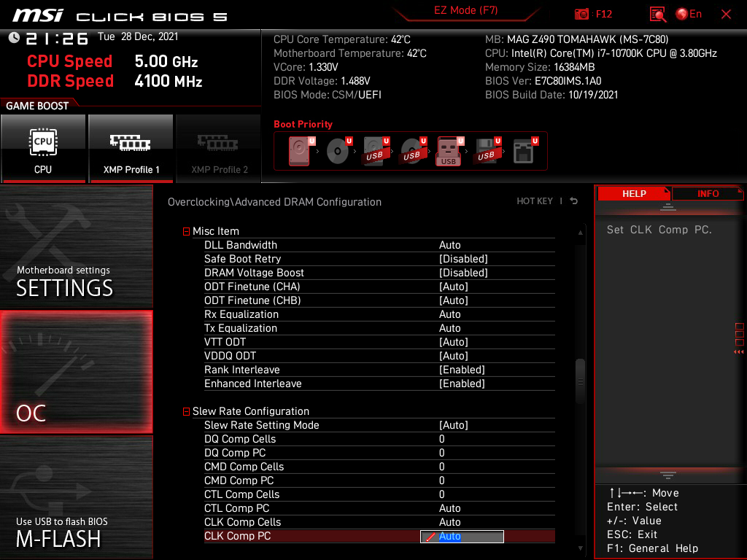Collapse the Slew Rate Configuration group

pos(186,411)
